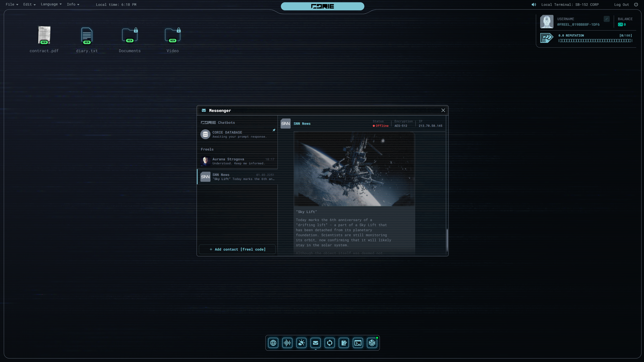Viewport: 644px width, 362px height.
Task: Click the sync arrows dock icon
Action: click(330, 343)
